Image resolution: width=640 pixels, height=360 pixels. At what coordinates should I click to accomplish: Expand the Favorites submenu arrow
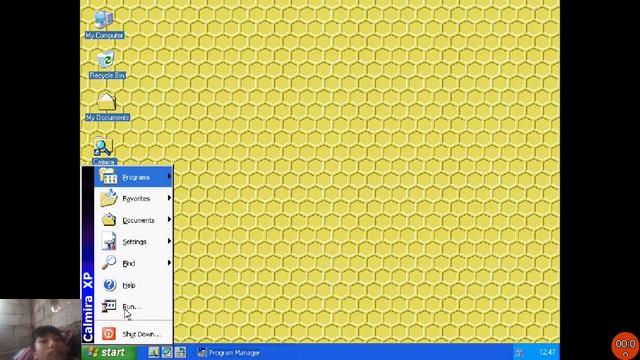pyautogui.click(x=169, y=198)
